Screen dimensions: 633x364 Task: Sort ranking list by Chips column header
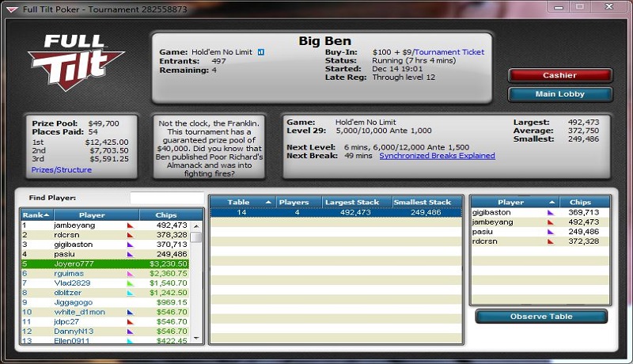(x=171, y=215)
